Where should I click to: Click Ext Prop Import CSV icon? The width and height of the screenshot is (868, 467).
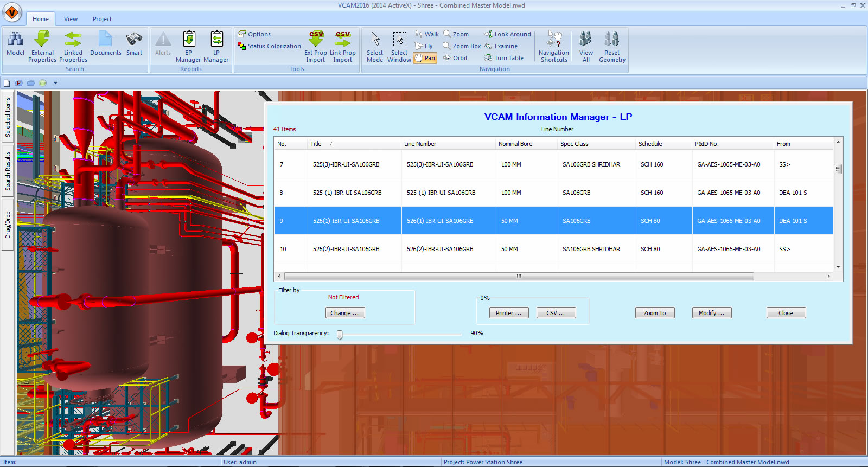pyautogui.click(x=316, y=39)
